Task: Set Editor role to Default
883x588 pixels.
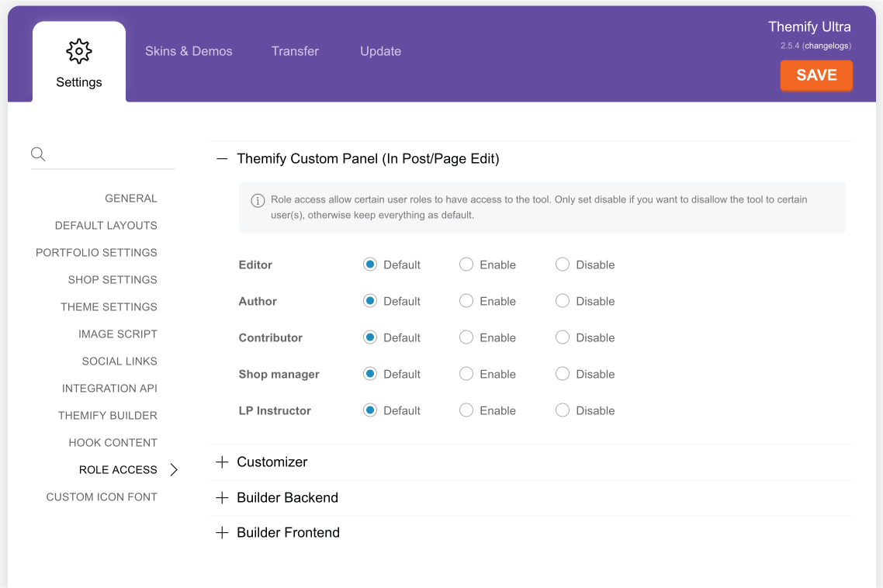Action: (370, 265)
